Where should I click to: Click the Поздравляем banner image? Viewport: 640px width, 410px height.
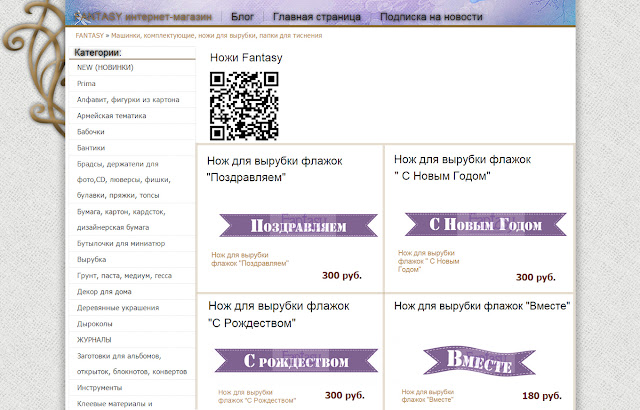(x=298, y=225)
